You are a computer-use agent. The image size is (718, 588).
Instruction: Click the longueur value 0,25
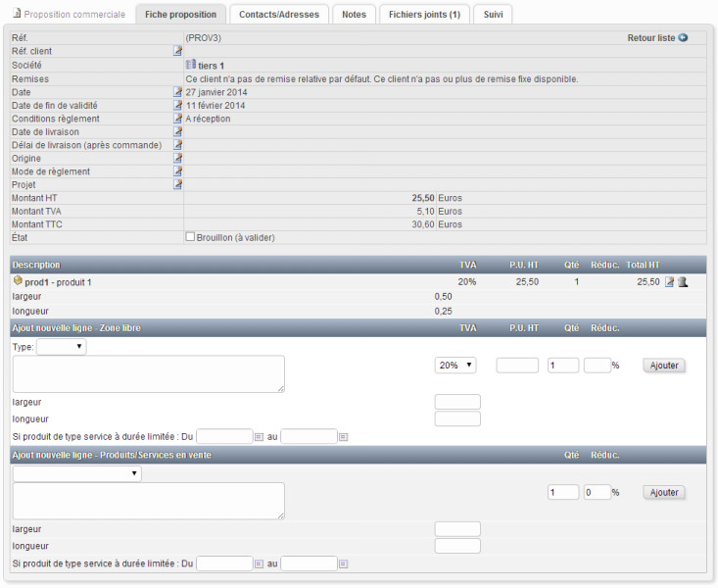444,312
